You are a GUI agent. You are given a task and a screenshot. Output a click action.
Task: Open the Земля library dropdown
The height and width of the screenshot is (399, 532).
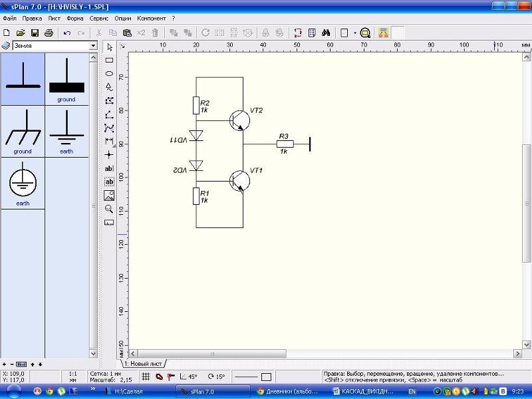[x=93, y=46]
